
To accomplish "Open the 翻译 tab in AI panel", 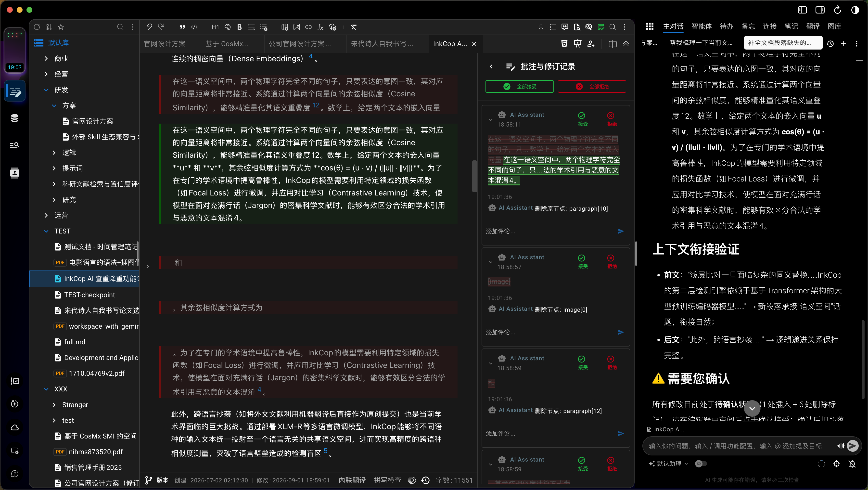I will pos(813,26).
